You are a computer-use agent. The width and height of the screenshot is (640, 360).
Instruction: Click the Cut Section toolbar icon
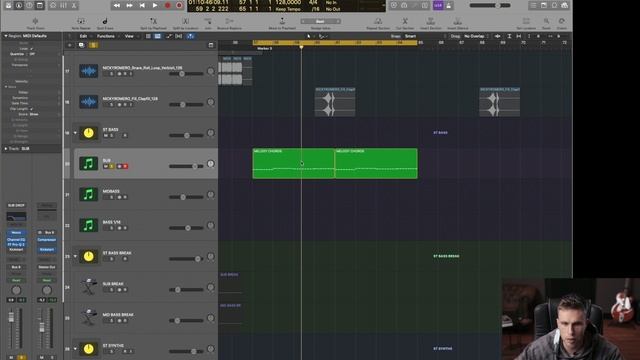[405, 21]
